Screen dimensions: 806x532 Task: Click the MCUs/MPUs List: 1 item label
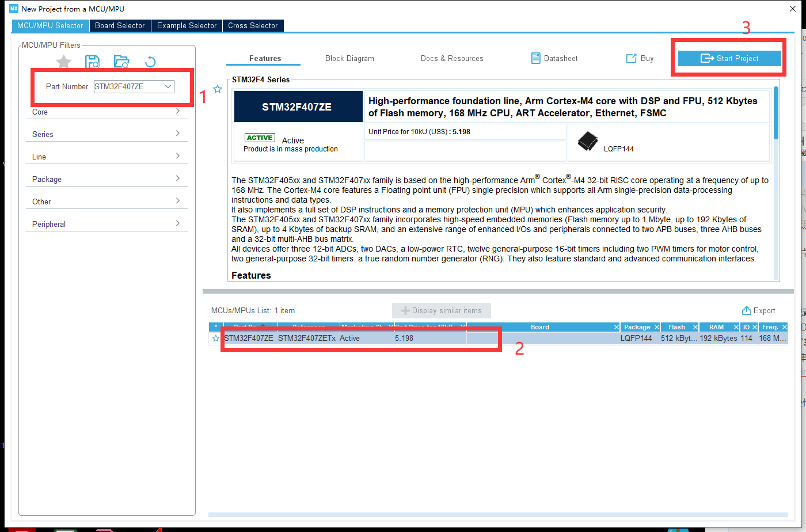click(253, 310)
